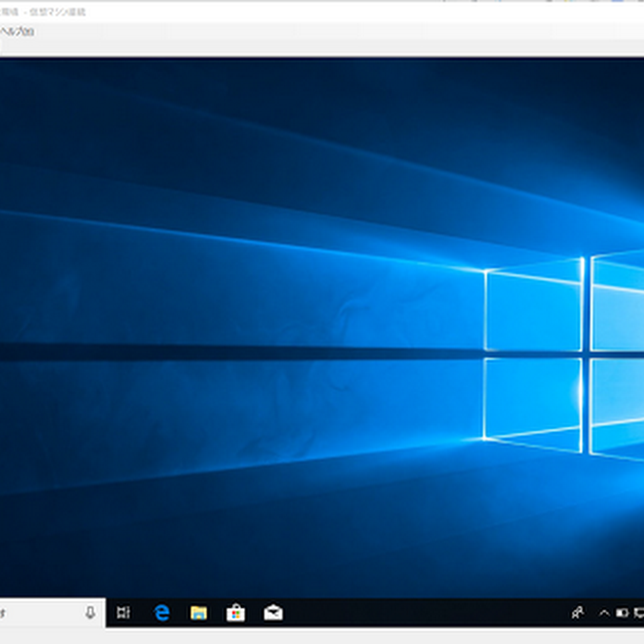Launch Microsoft Edge from the taskbar

point(162,613)
